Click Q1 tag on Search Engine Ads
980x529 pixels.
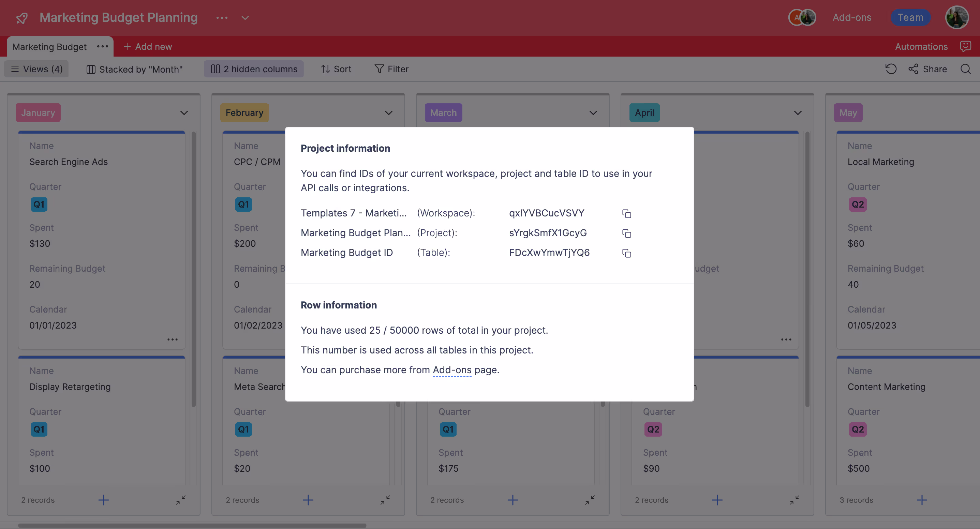click(x=39, y=205)
